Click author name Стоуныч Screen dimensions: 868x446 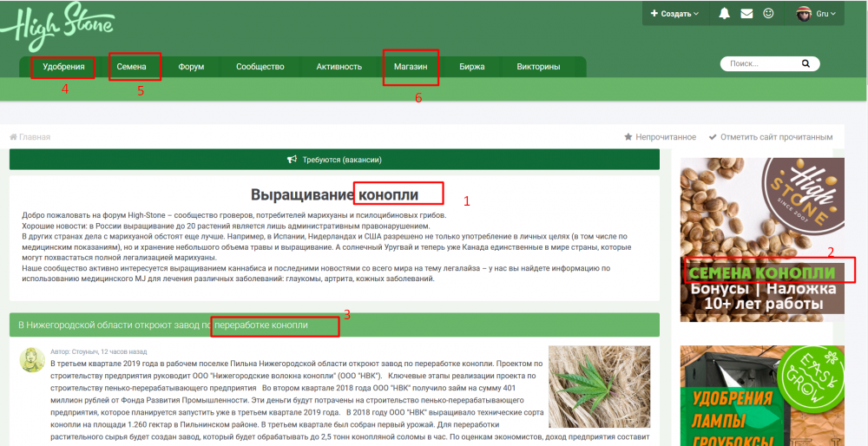click(x=85, y=351)
